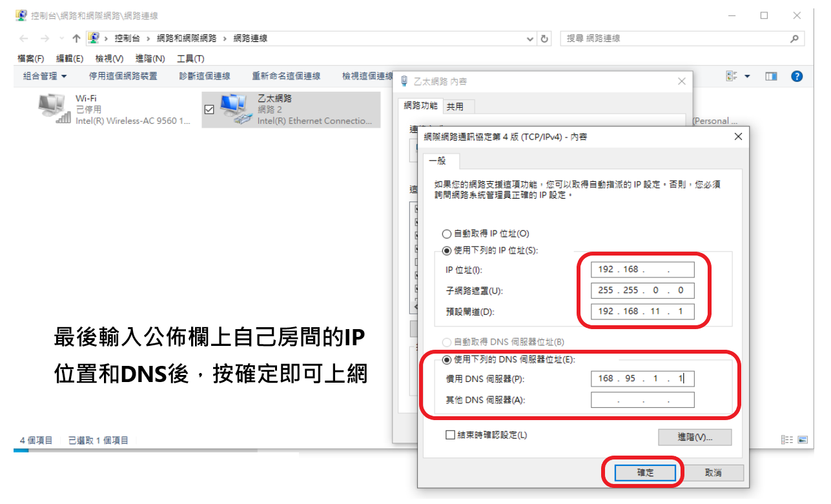The width and height of the screenshot is (831, 504).
Task: Select 使用下列的 IP 位址 radio button
Action: click(x=446, y=250)
